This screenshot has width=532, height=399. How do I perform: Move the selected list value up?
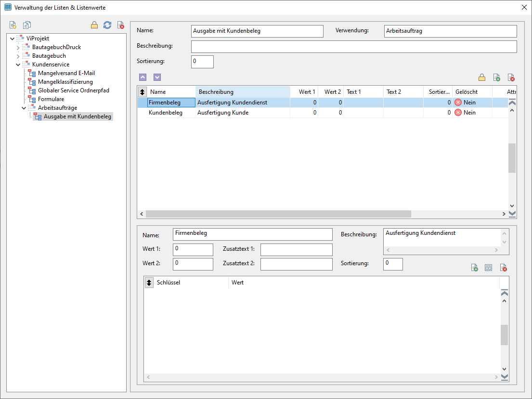(143, 77)
